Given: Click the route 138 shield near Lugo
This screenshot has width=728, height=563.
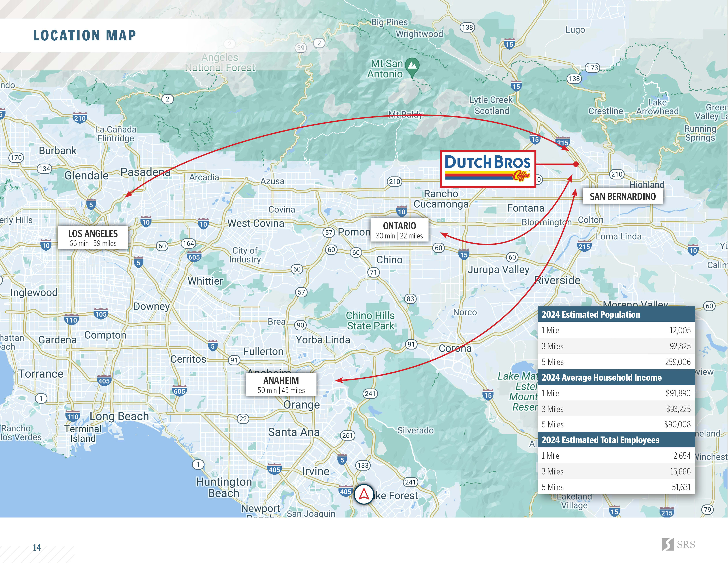Looking at the screenshot, I should (x=467, y=27).
